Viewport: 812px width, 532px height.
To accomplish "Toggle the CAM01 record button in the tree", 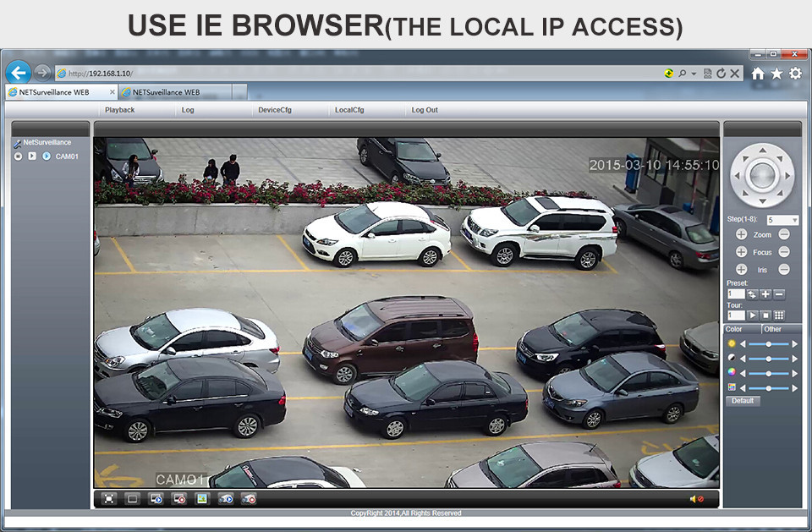I will pos(18,156).
